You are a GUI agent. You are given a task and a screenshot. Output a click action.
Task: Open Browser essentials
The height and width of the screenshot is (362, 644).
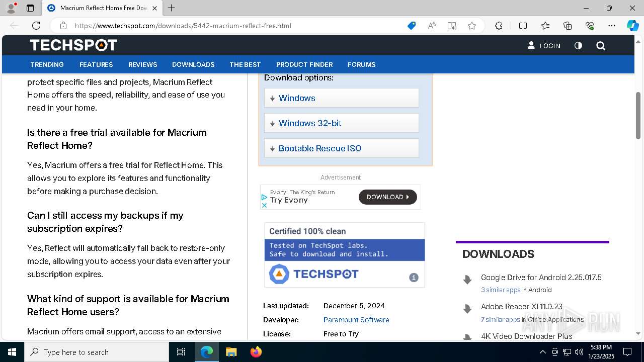pyautogui.click(x=590, y=26)
